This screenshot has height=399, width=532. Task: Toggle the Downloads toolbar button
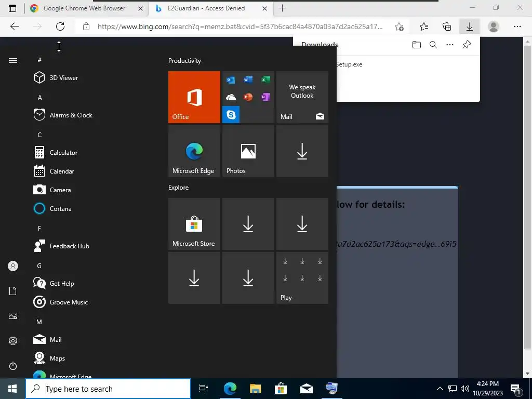pos(470,26)
